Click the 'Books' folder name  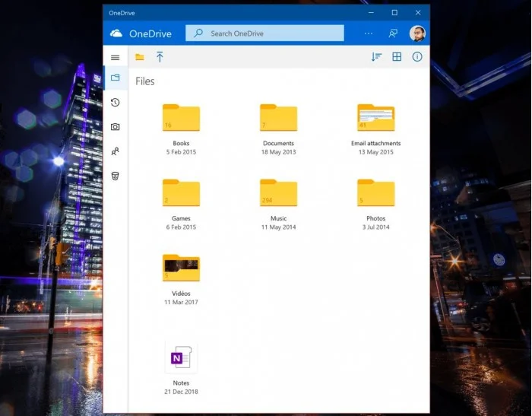pyautogui.click(x=181, y=143)
